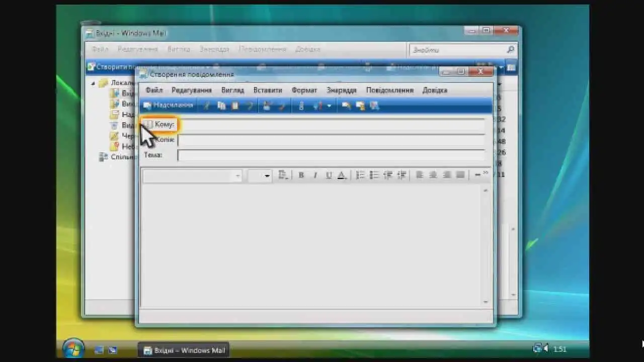This screenshot has width=644, height=362.
Task: Open Файл menu in Windows Mail window
Action: [x=100, y=49]
